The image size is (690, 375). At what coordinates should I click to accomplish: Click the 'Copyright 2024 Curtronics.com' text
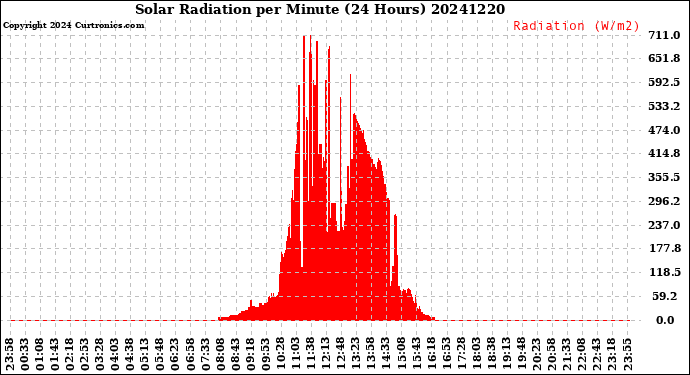(x=73, y=26)
